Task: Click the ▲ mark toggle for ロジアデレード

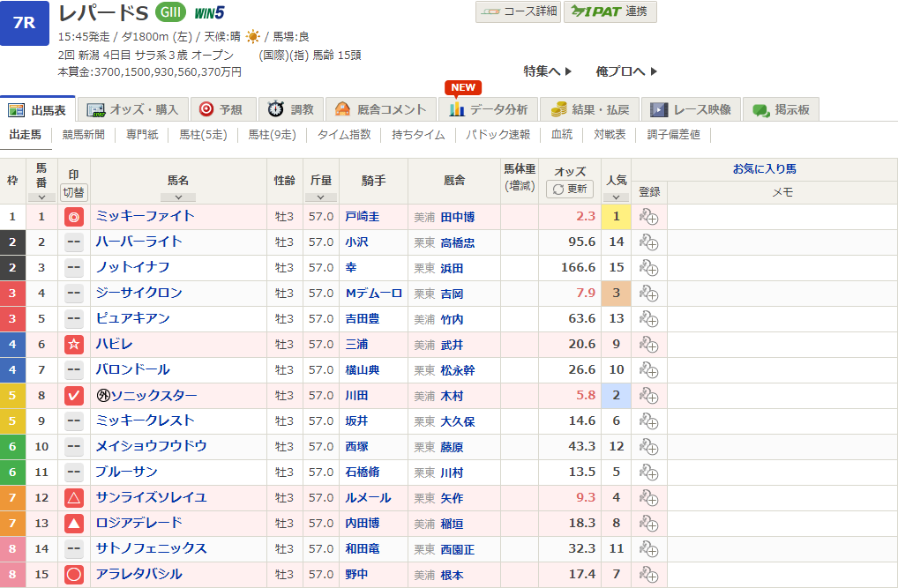Action: point(73,524)
